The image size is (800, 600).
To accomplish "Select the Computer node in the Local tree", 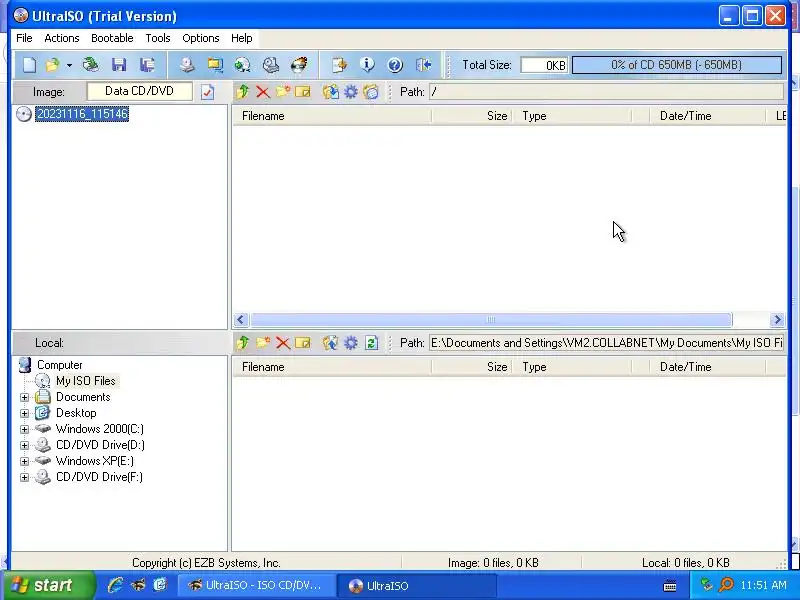I will (60, 365).
